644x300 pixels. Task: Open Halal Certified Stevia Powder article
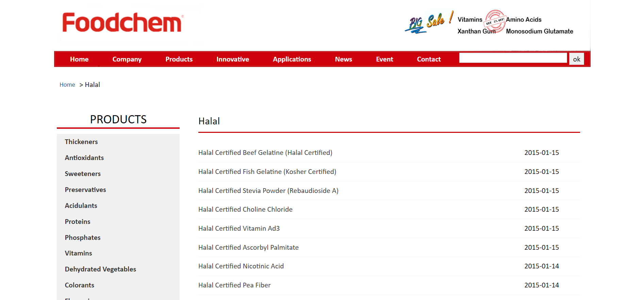tap(268, 191)
